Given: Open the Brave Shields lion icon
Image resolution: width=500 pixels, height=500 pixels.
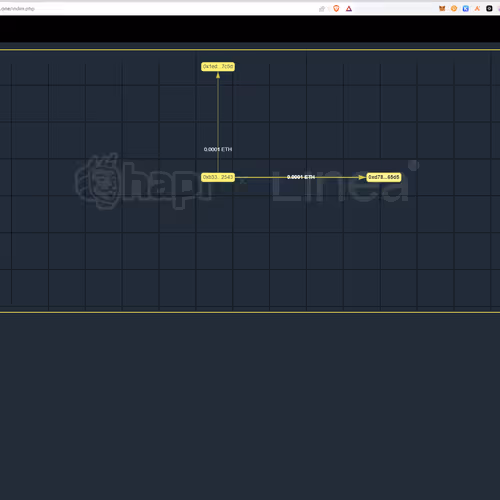Looking at the screenshot, I should (x=336, y=9).
